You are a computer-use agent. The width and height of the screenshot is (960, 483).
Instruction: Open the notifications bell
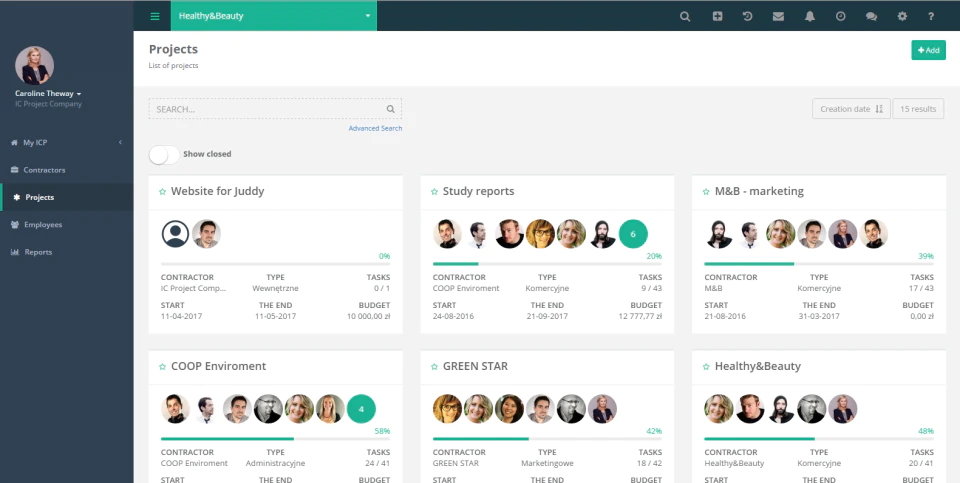coord(809,17)
